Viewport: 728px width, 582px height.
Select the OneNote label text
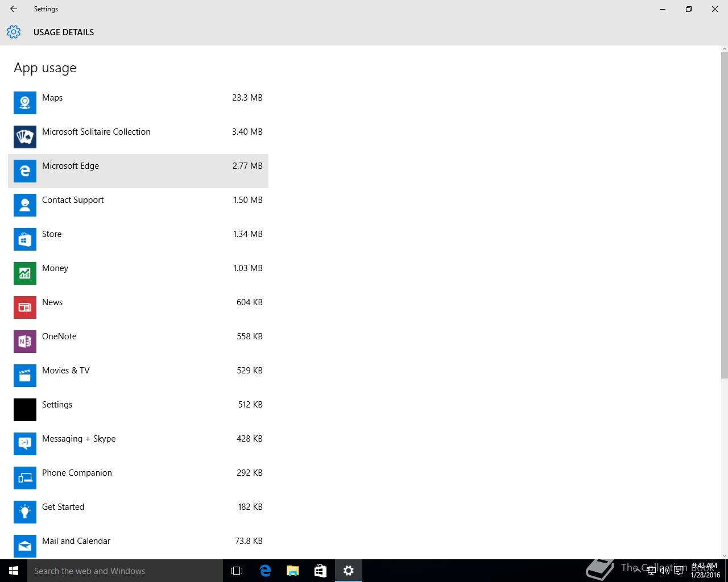59,336
